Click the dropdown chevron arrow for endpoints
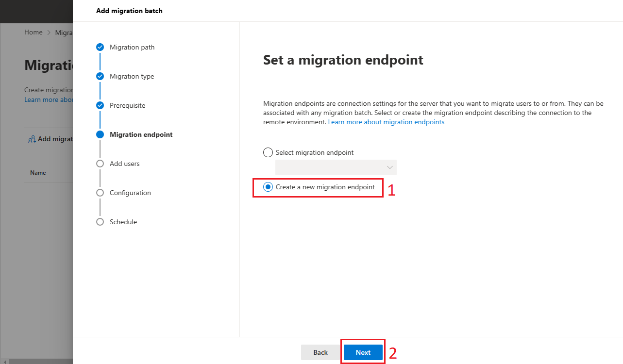Viewport: 623px width, 364px height. (389, 167)
